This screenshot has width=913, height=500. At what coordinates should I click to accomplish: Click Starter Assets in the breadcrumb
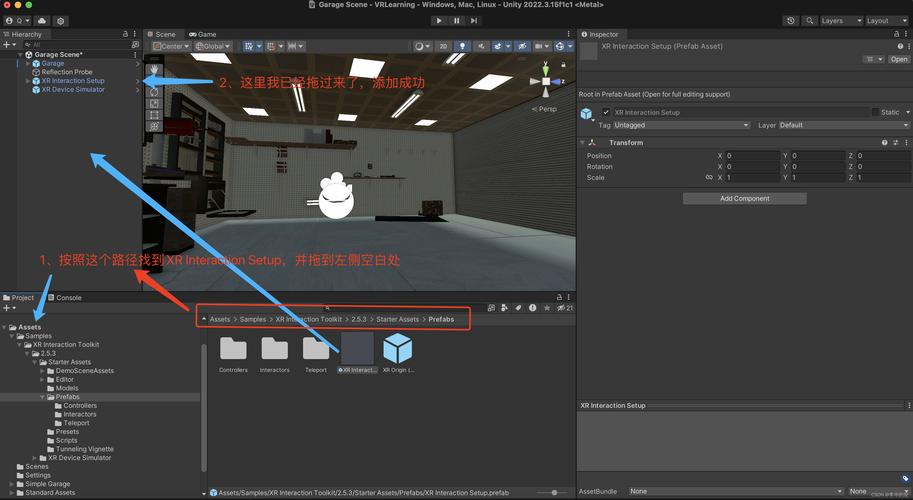point(397,319)
